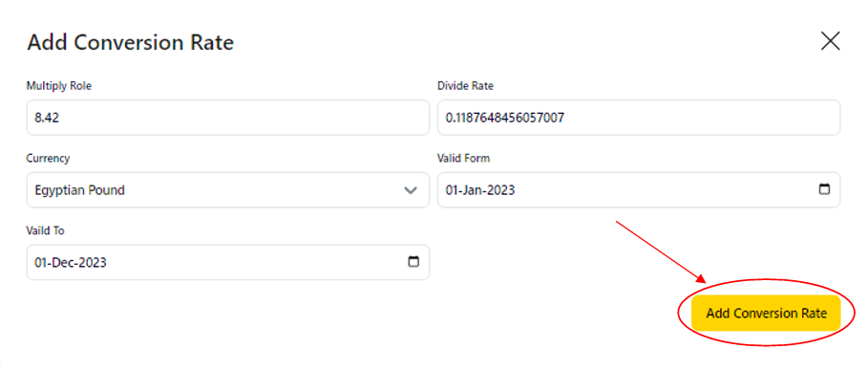Click the yellow Add Conversion Rate button
Image resolution: width=868 pixels, height=370 pixels.
point(766,313)
